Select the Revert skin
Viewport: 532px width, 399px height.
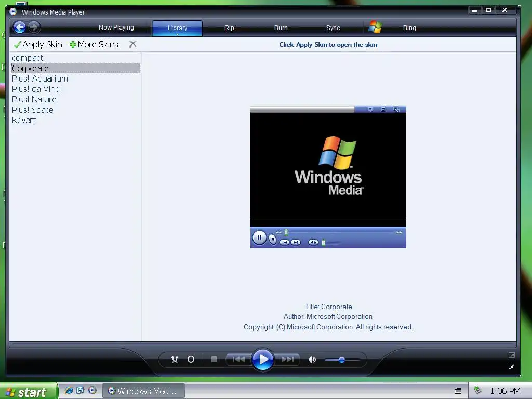click(76, 120)
